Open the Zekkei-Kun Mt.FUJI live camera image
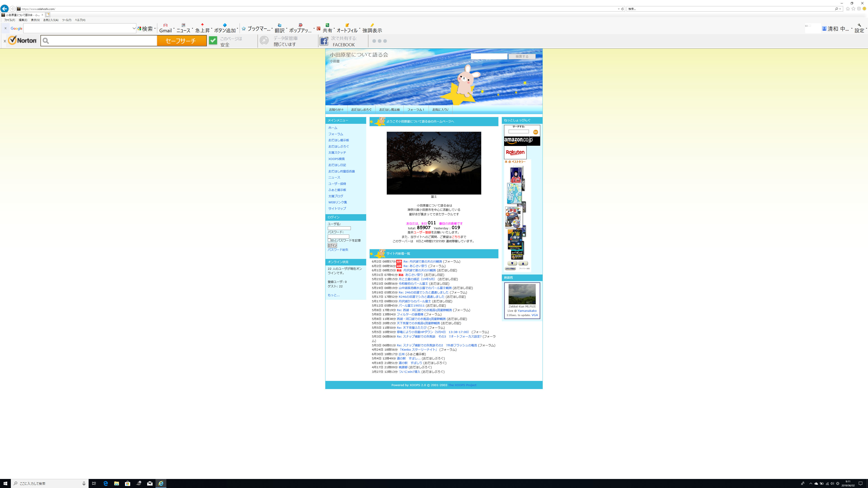This screenshot has width=868, height=488. (x=522, y=294)
